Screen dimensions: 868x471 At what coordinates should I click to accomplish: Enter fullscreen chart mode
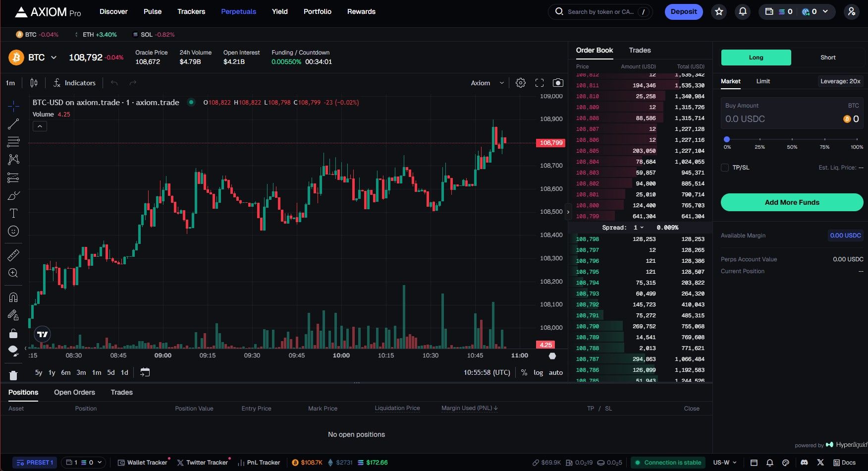pos(540,83)
